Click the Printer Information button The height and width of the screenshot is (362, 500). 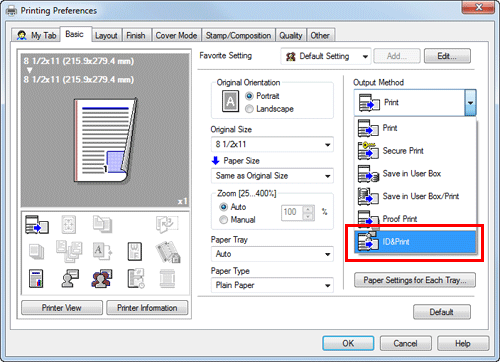(x=147, y=308)
